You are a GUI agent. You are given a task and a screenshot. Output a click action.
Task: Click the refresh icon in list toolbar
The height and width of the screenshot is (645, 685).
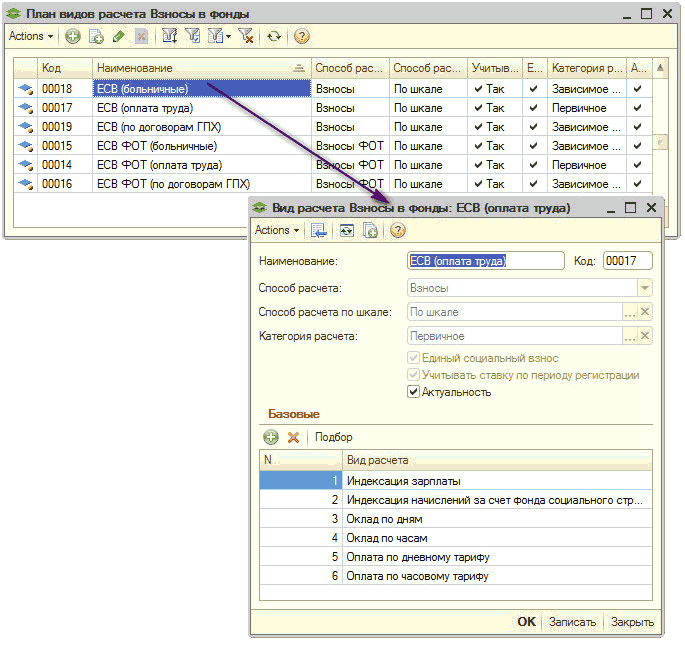pyautogui.click(x=274, y=36)
